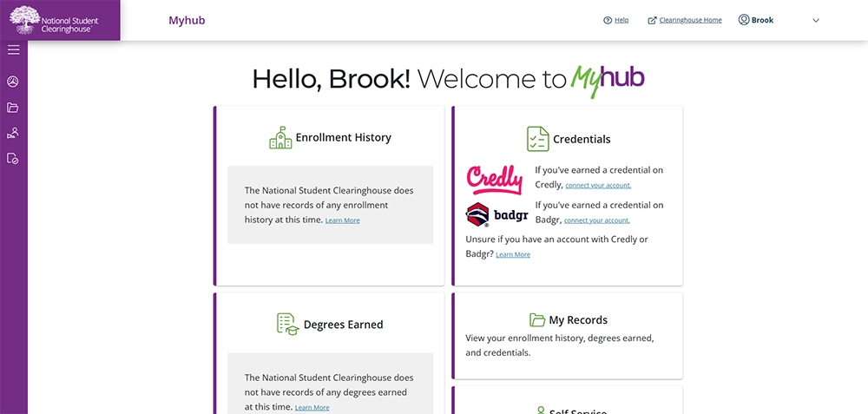868x414 pixels.
Task: Connect your Credly account link
Action: tap(598, 186)
